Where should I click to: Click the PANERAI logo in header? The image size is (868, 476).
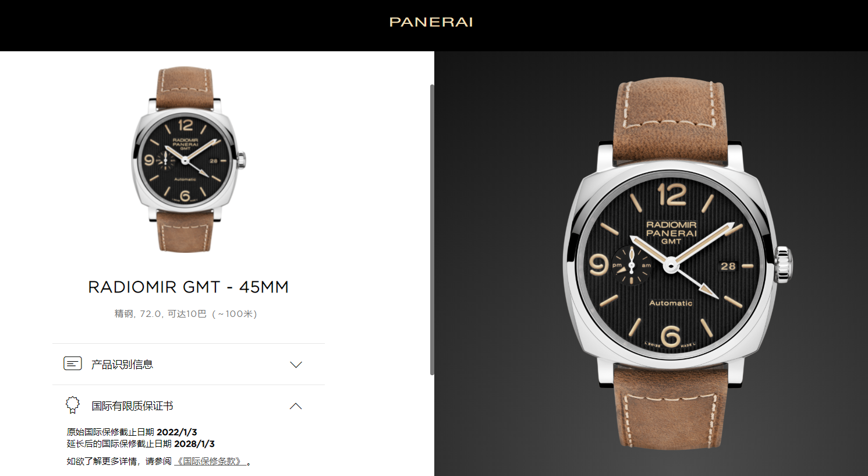pyautogui.click(x=431, y=22)
